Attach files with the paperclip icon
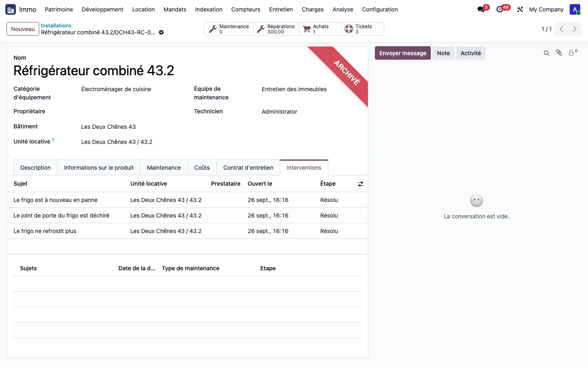The image size is (588, 368). [559, 53]
